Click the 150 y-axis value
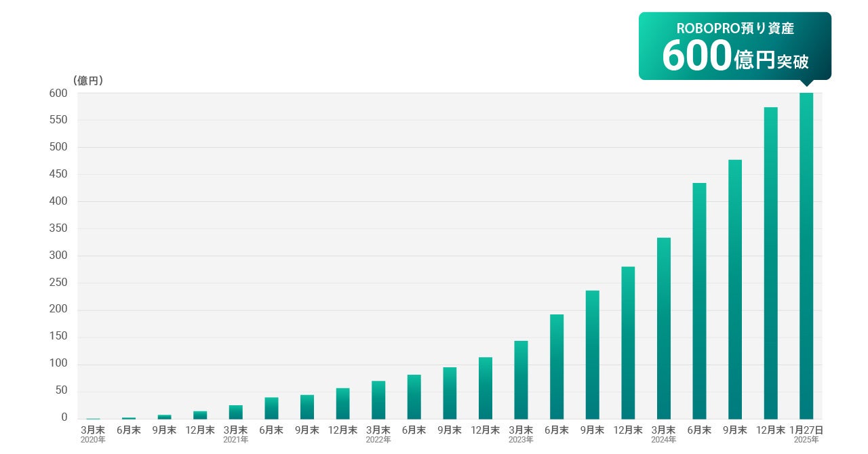The height and width of the screenshot is (454, 868). pos(58,337)
